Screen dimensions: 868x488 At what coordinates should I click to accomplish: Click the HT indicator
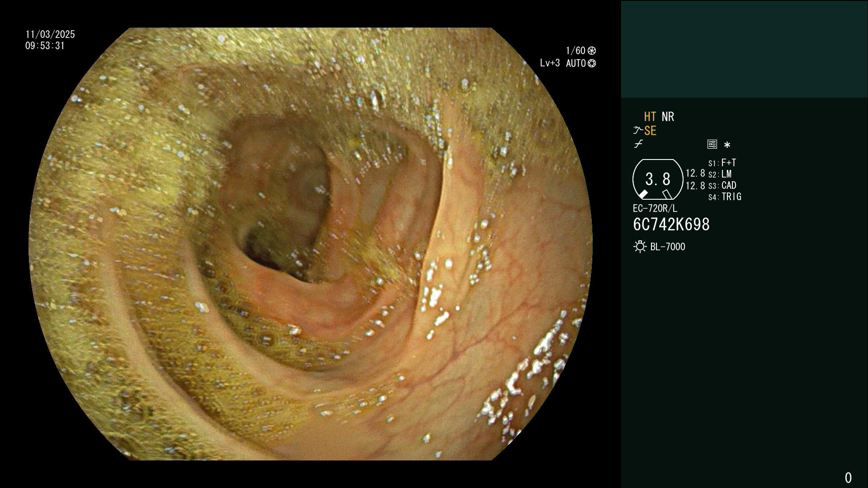click(650, 117)
